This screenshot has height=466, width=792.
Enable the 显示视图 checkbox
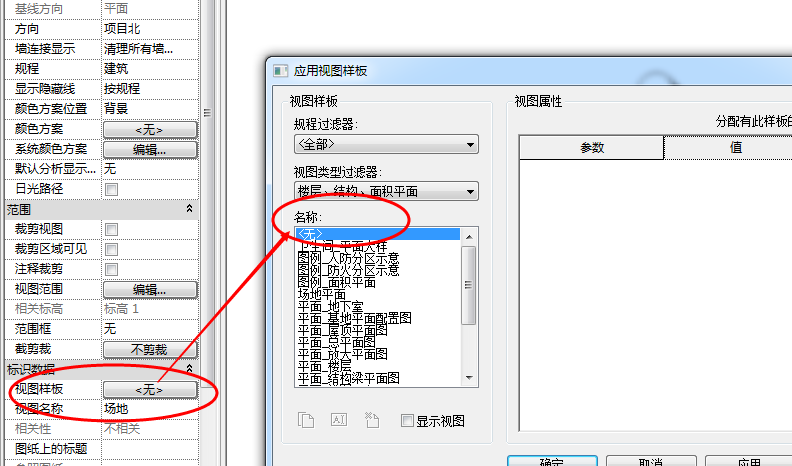click(x=407, y=421)
